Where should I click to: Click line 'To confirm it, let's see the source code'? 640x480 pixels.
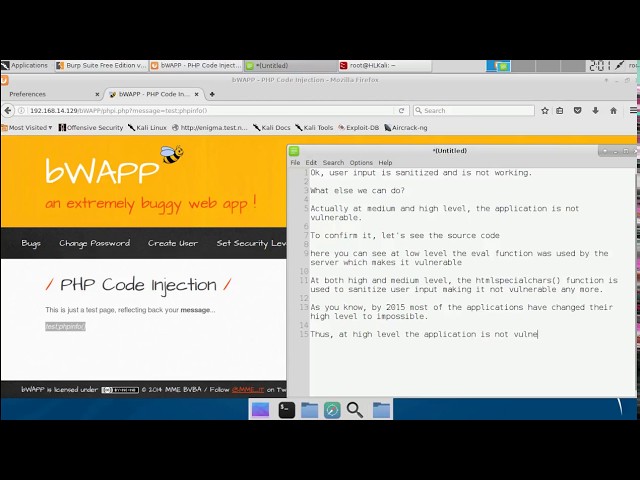(x=405, y=236)
